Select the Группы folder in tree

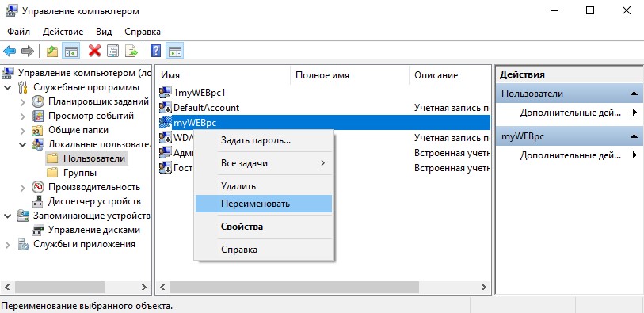point(80,173)
